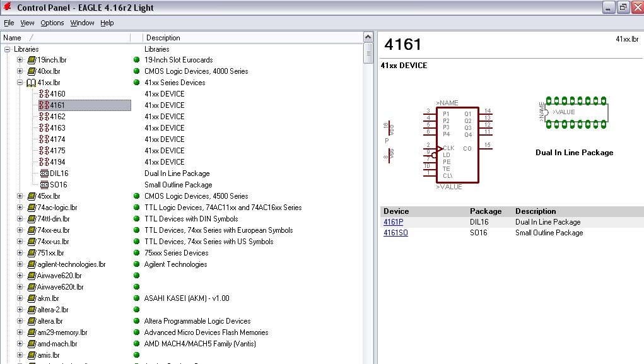Image resolution: width=644 pixels, height=364 pixels.
Task: Toggle the green dot for altera-2.lbr
Action: 137,310
